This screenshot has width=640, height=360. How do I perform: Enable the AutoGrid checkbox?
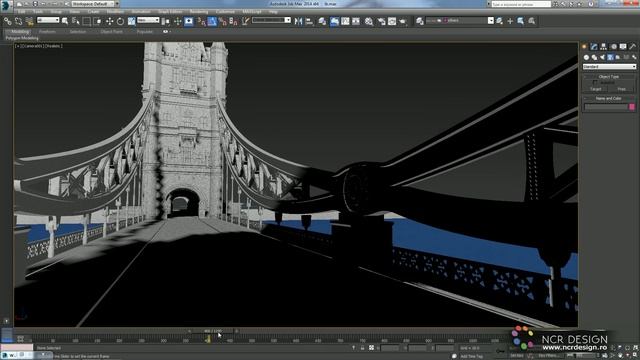595,82
